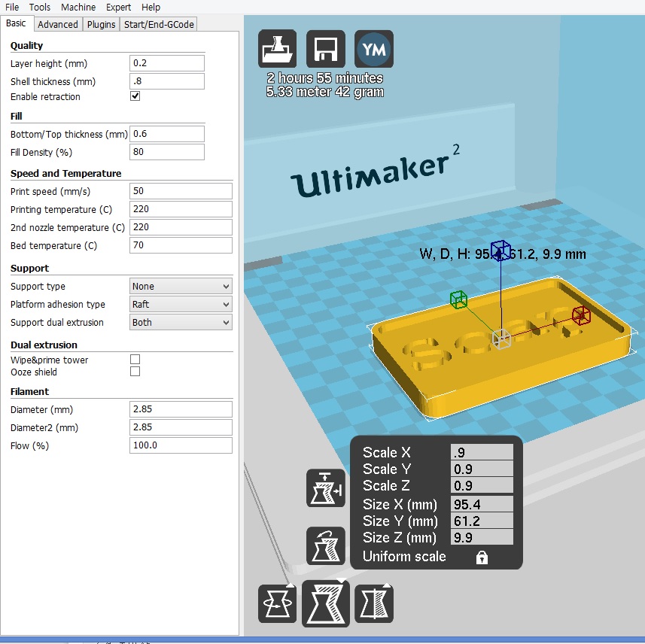Click the Shell thickness input field
The height and width of the screenshot is (644, 645).
tap(166, 81)
